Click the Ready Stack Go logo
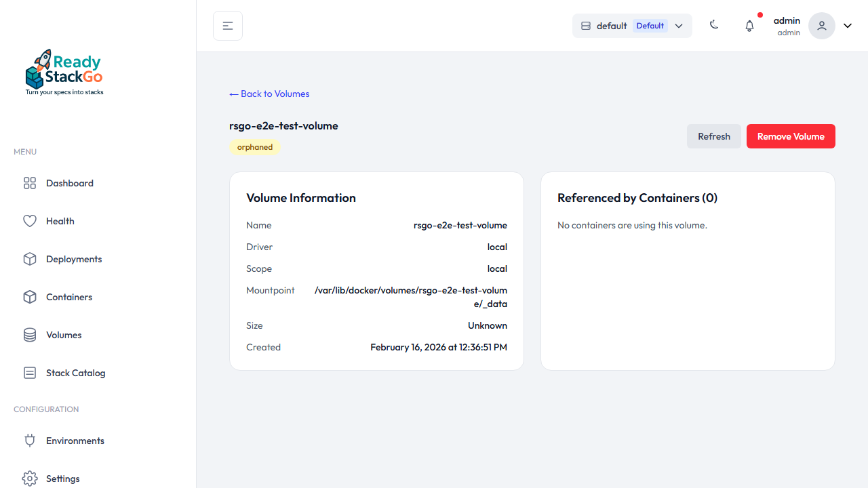The width and height of the screenshot is (868, 488). (64, 71)
